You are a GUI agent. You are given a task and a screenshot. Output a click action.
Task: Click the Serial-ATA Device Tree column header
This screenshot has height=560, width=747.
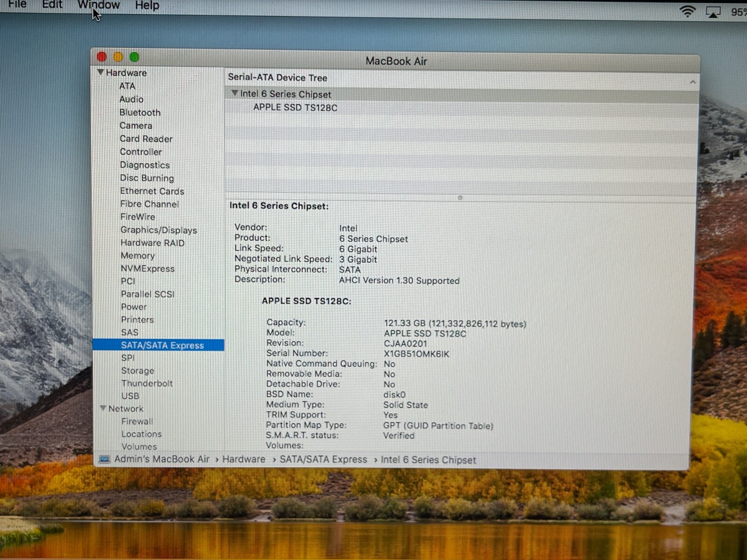277,78
